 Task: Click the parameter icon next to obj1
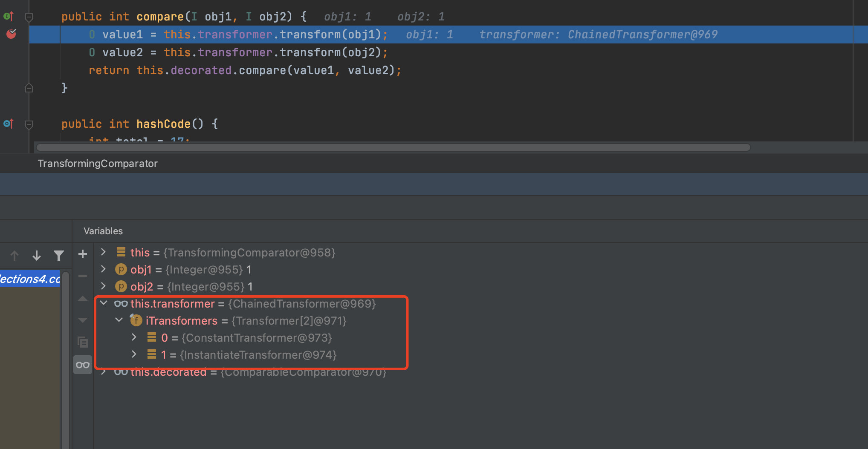click(121, 269)
